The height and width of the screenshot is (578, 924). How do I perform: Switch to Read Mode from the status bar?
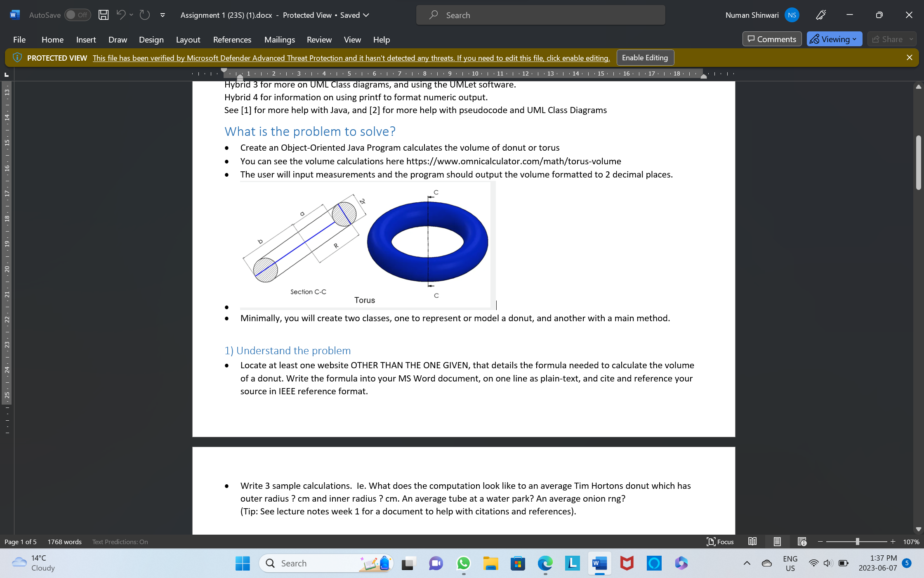(752, 542)
